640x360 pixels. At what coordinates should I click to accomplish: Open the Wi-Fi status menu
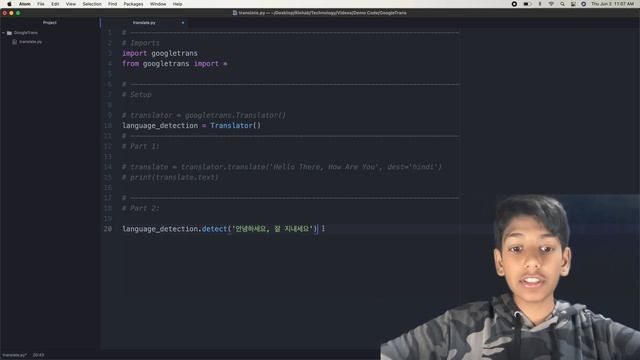coord(551,4)
